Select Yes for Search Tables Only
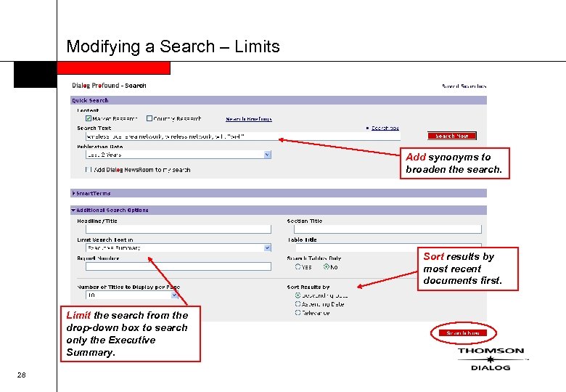566x392 pixels. (298, 266)
